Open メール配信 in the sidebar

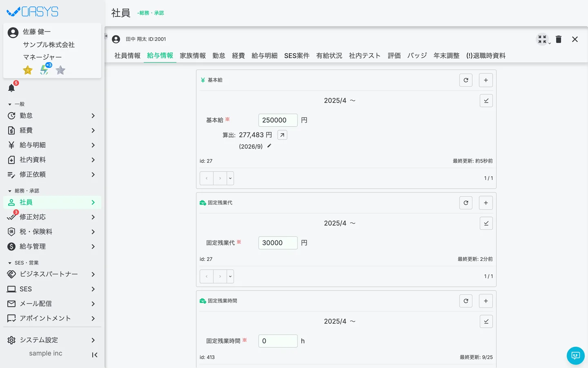click(52, 304)
